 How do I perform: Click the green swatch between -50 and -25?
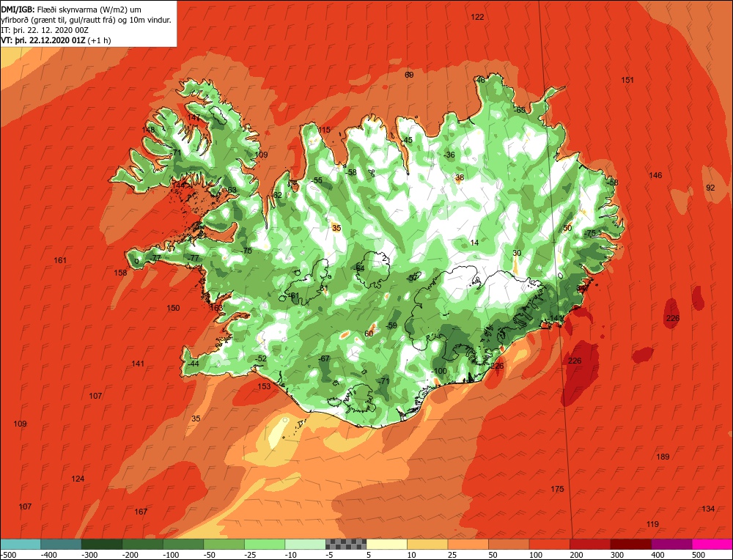tap(224, 544)
